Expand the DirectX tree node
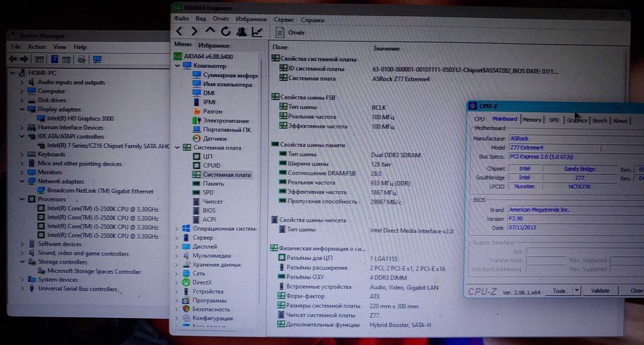 point(177,282)
